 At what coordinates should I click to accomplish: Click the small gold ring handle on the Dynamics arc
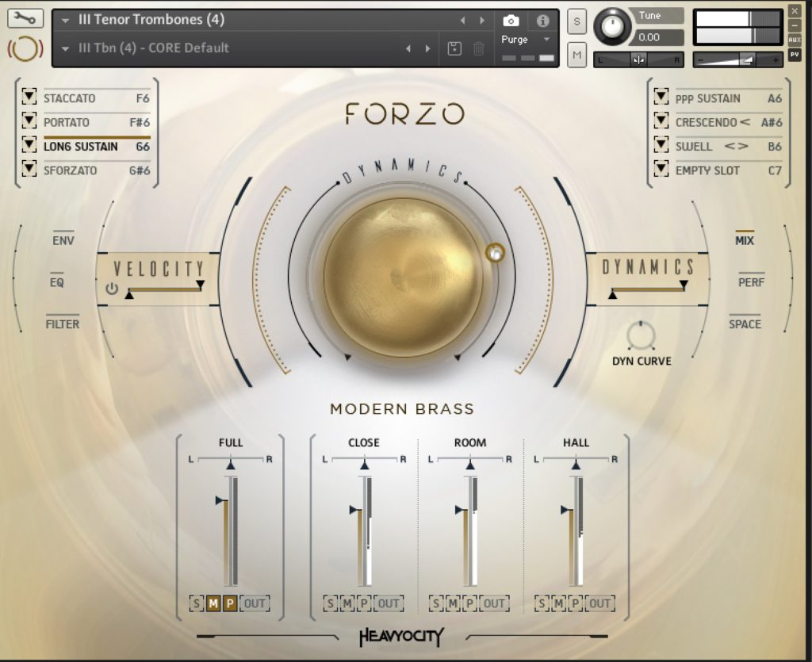pos(495,253)
